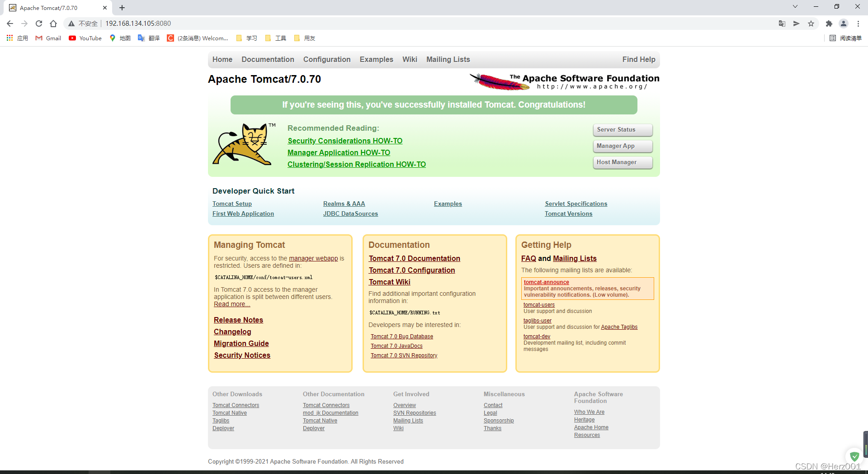Open the reading list 阅读清单
Image resolution: width=868 pixels, height=474 pixels.
point(845,38)
